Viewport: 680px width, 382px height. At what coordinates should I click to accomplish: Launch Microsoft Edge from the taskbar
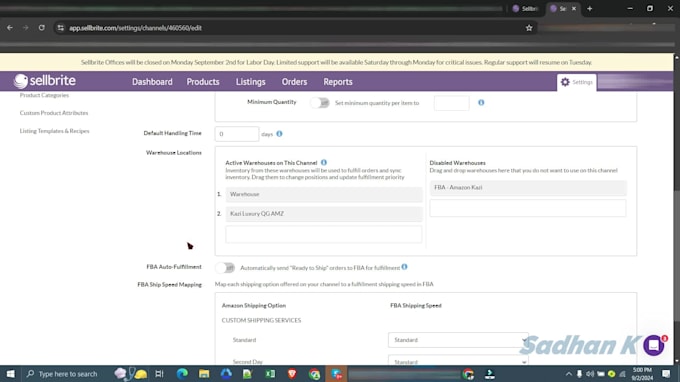pos(182,374)
